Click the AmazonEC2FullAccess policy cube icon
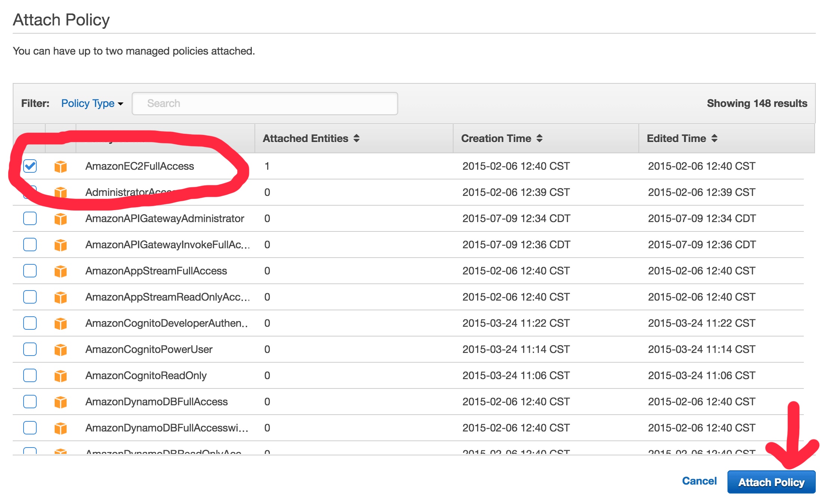The image size is (827, 504). tap(61, 166)
